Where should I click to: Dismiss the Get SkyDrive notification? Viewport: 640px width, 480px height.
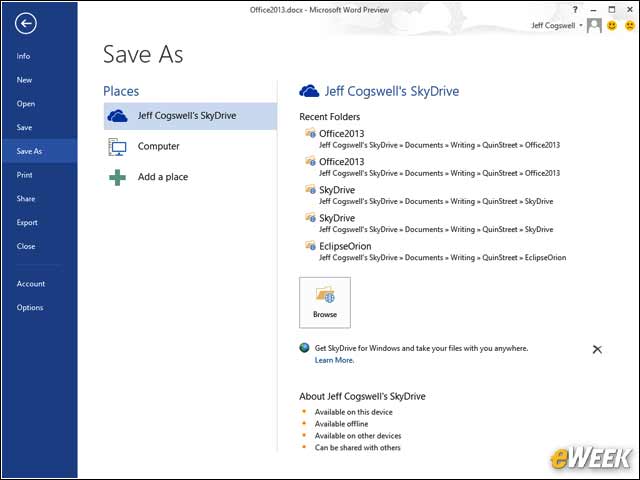[597, 349]
